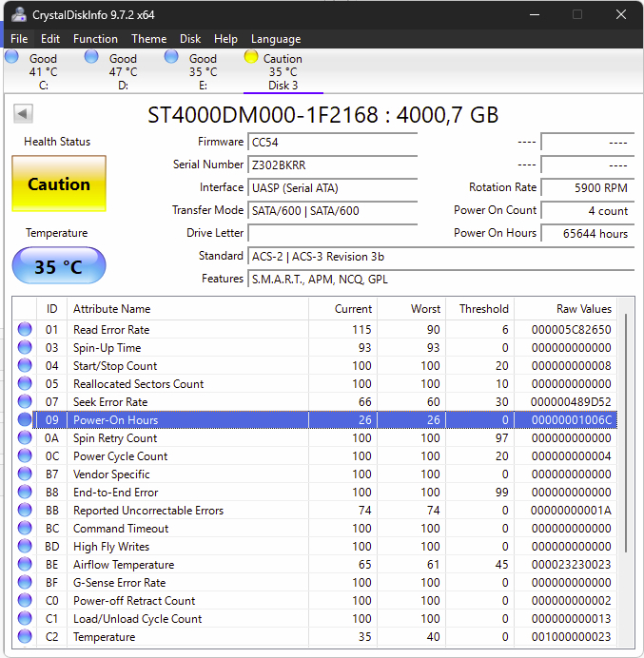
Task: Click the Attribute Name column header
Action: point(187,309)
